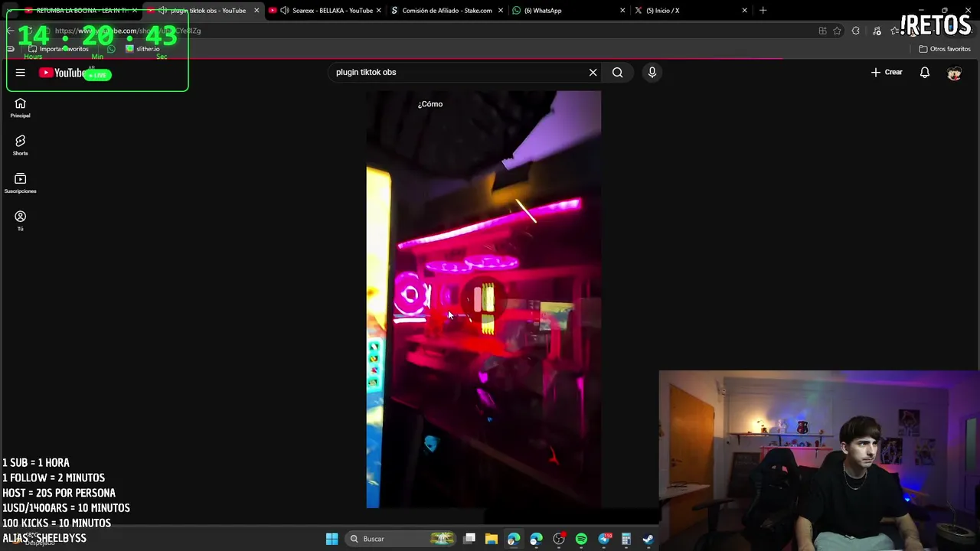This screenshot has height=551, width=980.
Task: Close the WhatsApp tab
Action: 622,11
